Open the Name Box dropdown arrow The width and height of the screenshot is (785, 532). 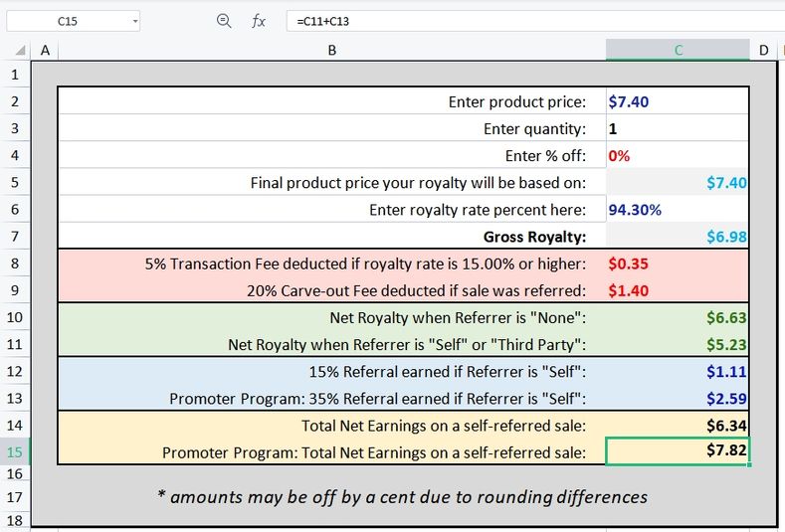click(134, 22)
